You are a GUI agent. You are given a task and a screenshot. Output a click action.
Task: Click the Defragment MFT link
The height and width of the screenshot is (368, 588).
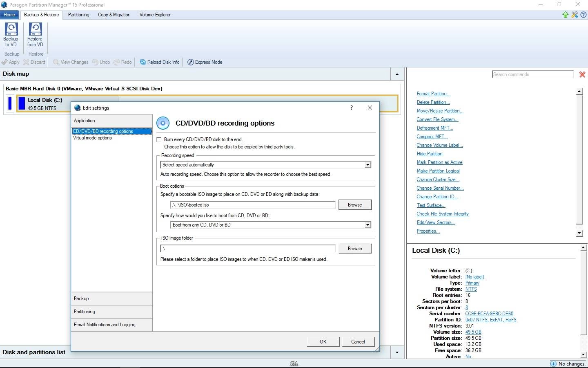tap(435, 128)
